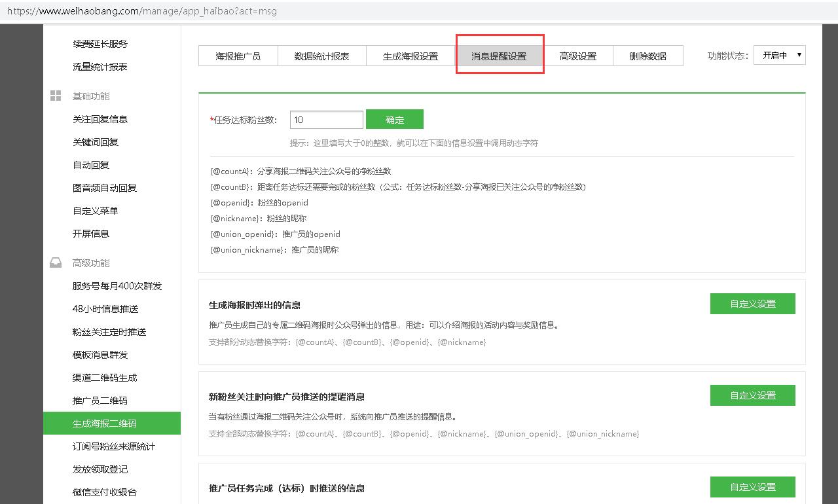Screen dimensions: 838x504
Task: Open the 高级设置 tab
Action: [x=578, y=56]
